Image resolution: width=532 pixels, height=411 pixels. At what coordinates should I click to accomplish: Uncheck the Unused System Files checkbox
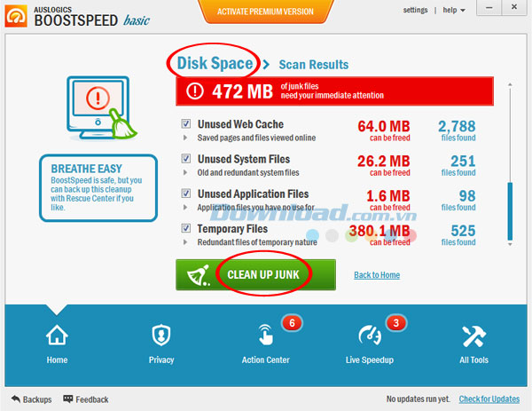tap(186, 158)
